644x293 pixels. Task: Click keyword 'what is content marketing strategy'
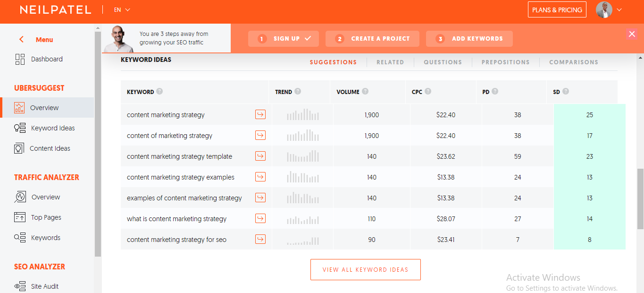click(x=176, y=219)
